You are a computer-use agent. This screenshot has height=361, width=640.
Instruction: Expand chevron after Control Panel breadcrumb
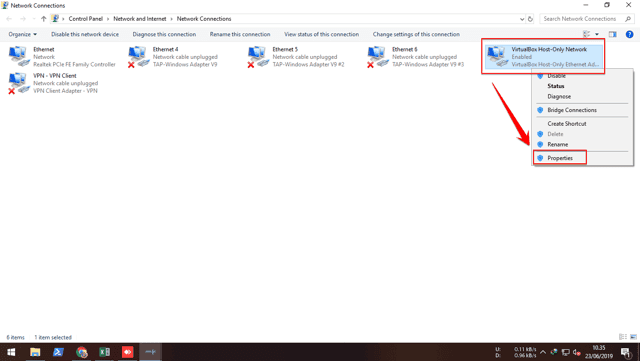point(108,19)
